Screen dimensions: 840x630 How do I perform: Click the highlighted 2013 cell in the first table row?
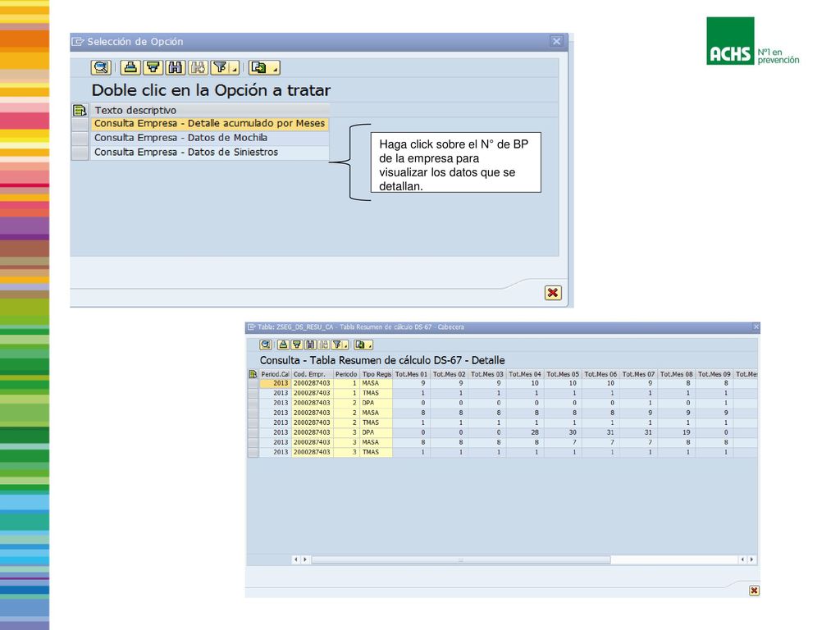click(275, 384)
